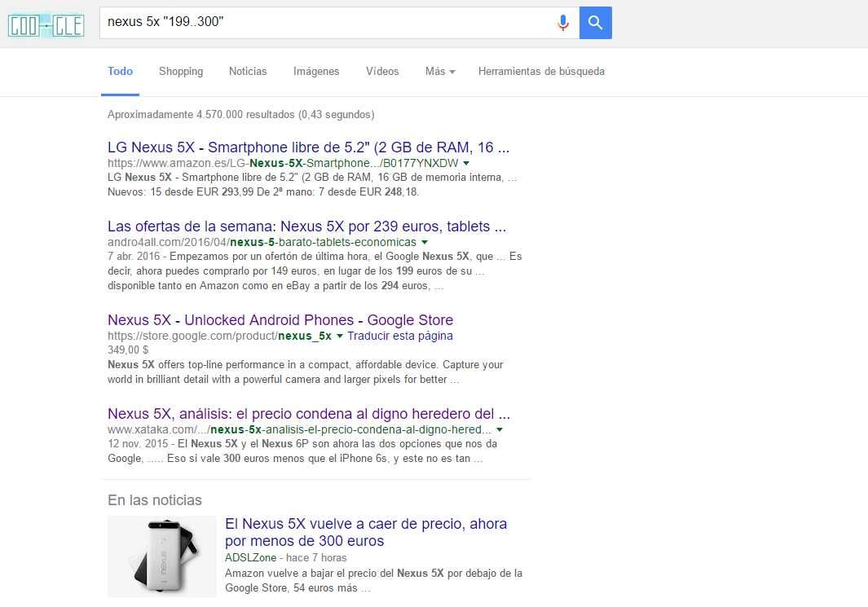Click the Aproximadamente 4.570.000 resultados text
This screenshot has height=607, width=868.
tap(240, 115)
